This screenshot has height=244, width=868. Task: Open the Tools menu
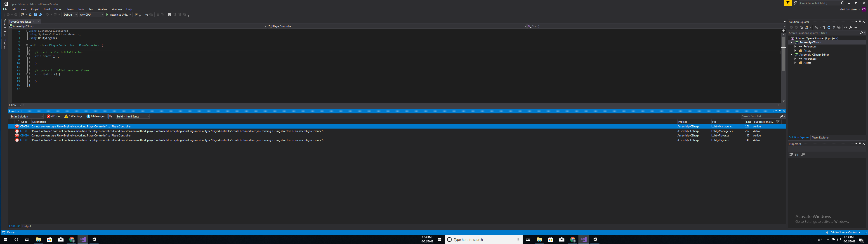coord(81,9)
